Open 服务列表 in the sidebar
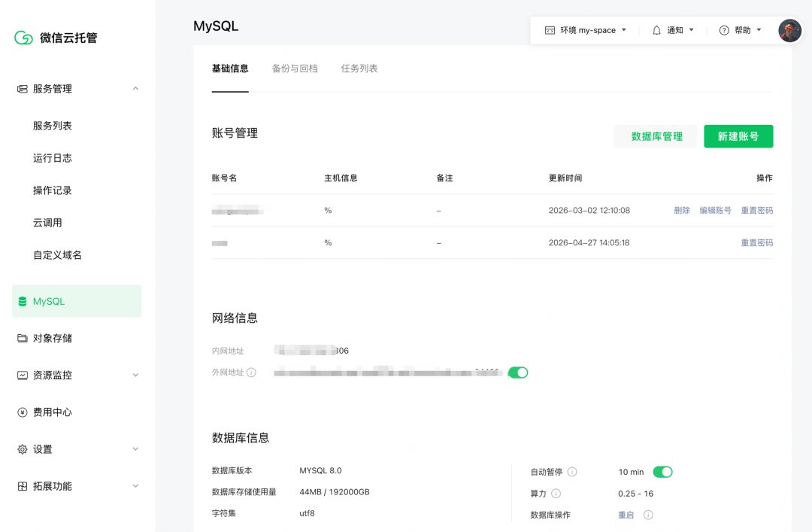This screenshot has height=532, width=812. click(53, 126)
